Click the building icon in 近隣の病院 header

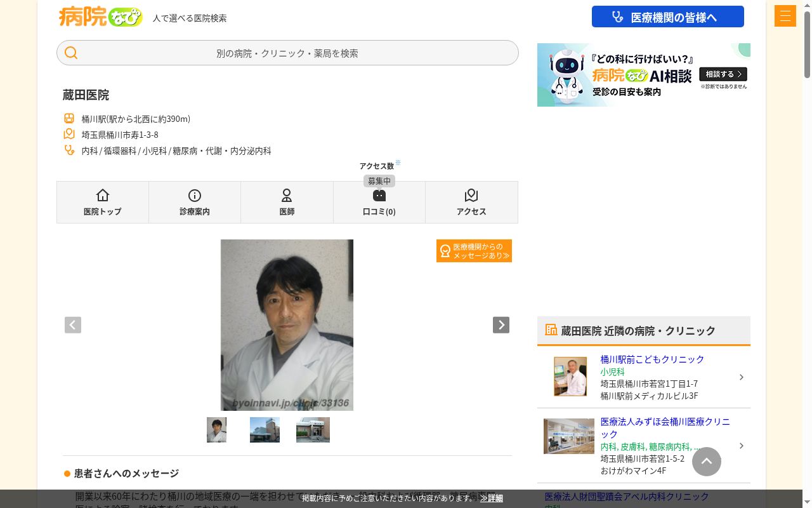click(x=551, y=330)
